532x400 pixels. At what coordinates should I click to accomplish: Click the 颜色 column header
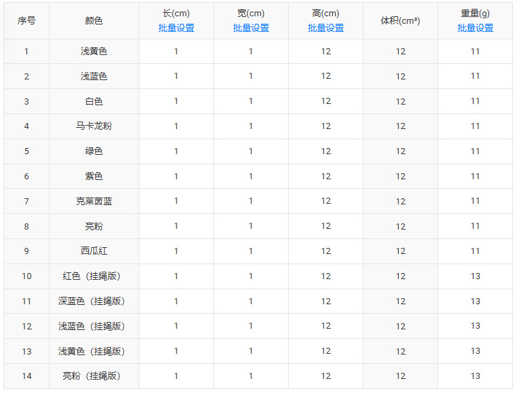(x=94, y=20)
